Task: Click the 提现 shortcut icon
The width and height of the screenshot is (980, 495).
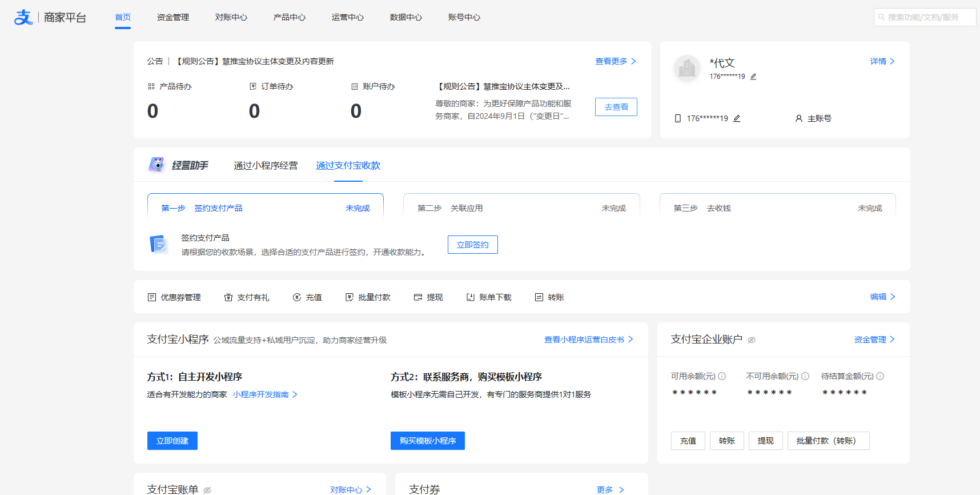Action: pyautogui.click(x=418, y=297)
